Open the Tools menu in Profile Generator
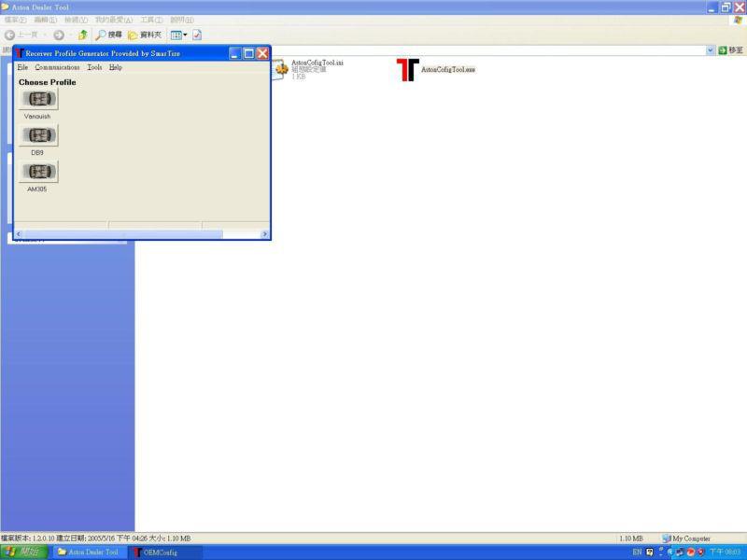Viewport: 747px width, 560px height. tap(94, 67)
